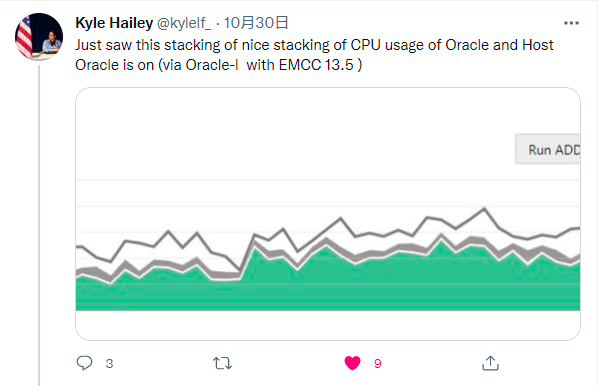The width and height of the screenshot is (599, 386).
Task: Click the gray band above green area
Action: 472,241
